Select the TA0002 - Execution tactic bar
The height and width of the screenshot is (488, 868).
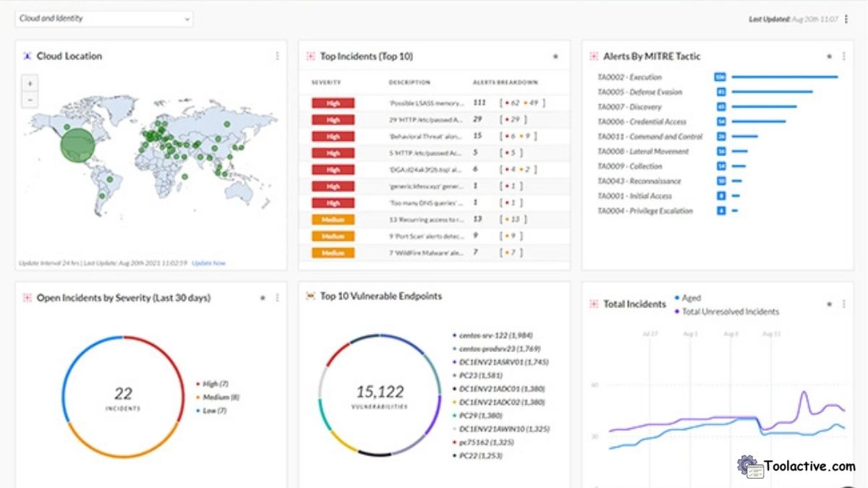(784, 77)
